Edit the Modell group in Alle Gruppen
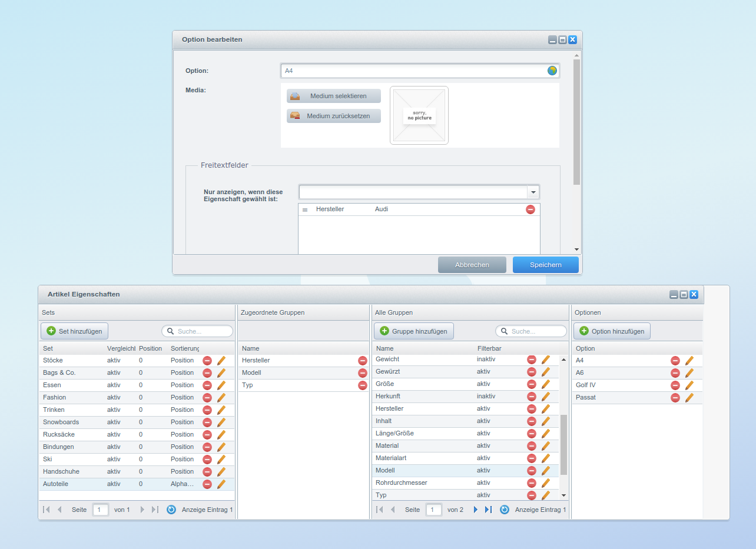Image resolution: width=756 pixels, height=549 pixels. point(546,470)
